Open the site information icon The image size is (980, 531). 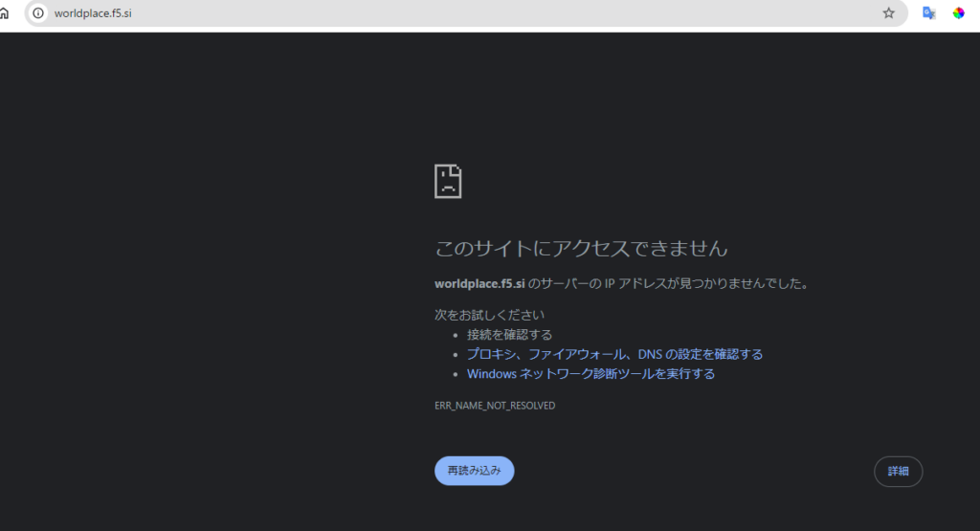coord(38,13)
